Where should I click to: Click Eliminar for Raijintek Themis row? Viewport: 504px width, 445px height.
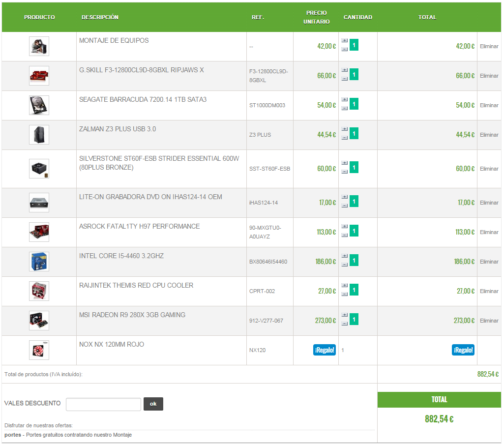point(489,292)
